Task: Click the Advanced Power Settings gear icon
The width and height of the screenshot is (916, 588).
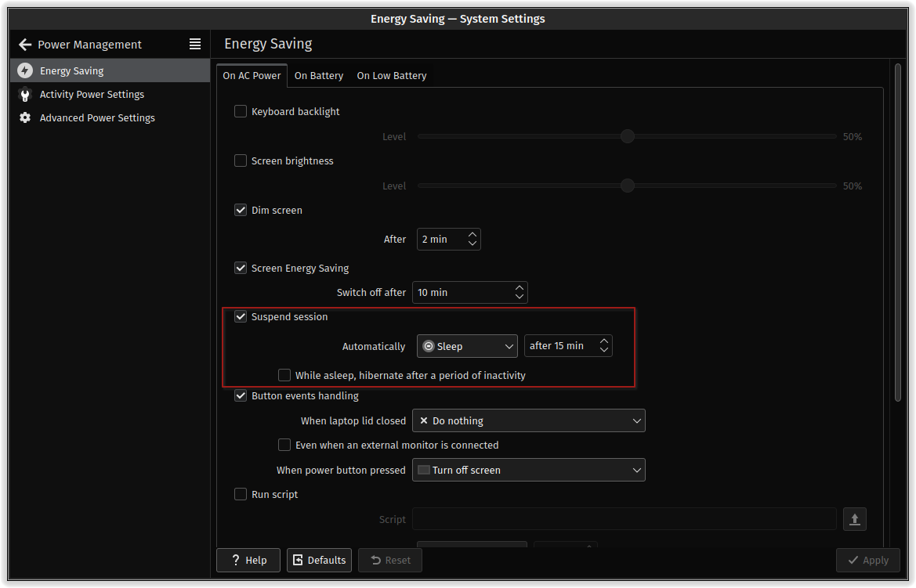Action: coord(24,118)
